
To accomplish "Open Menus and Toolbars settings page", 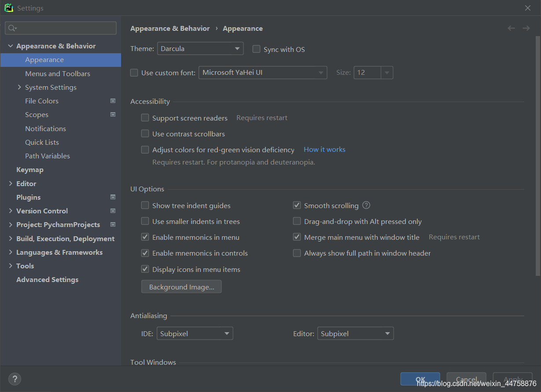I will click(58, 73).
